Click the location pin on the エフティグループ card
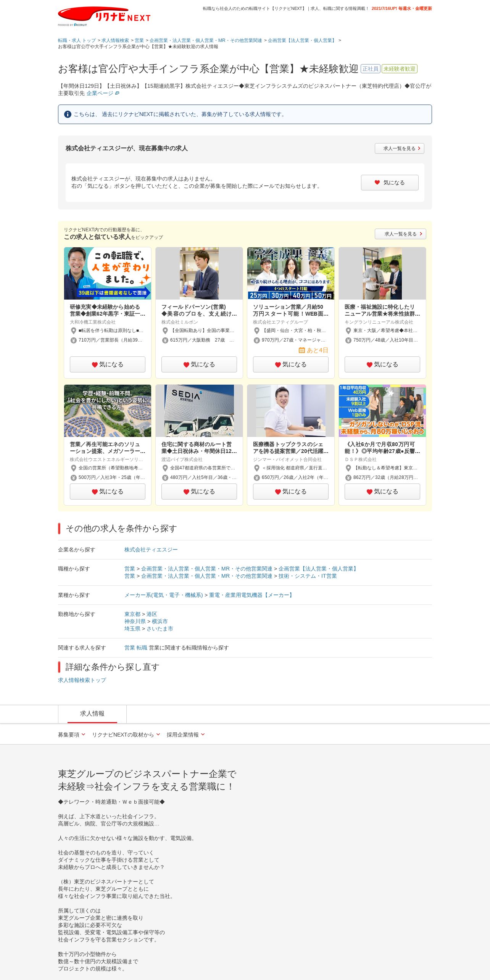 coord(257,330)
